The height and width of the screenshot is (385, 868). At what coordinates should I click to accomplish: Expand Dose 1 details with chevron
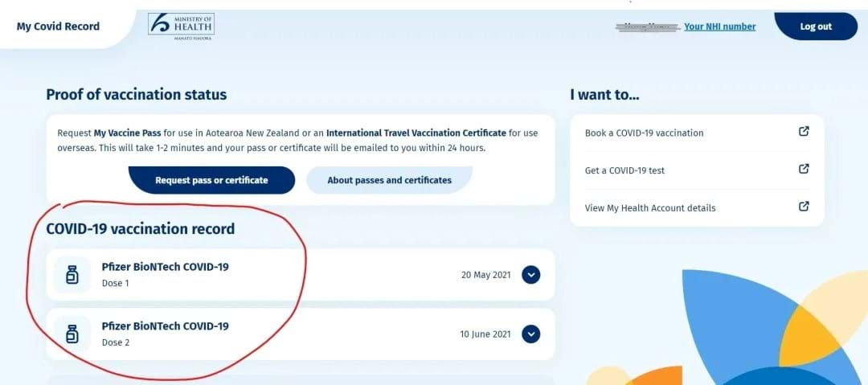[531, 275]
